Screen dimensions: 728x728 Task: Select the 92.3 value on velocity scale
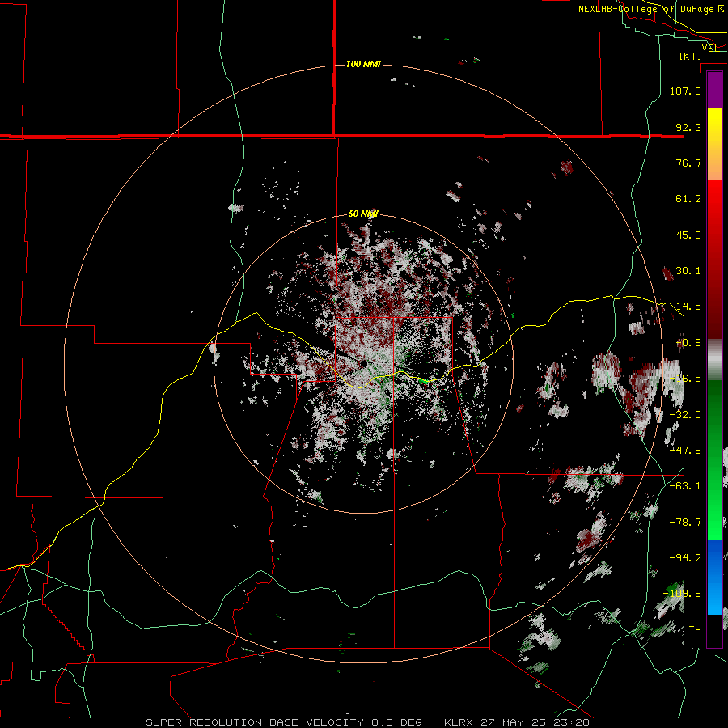[x=688, y=127]
